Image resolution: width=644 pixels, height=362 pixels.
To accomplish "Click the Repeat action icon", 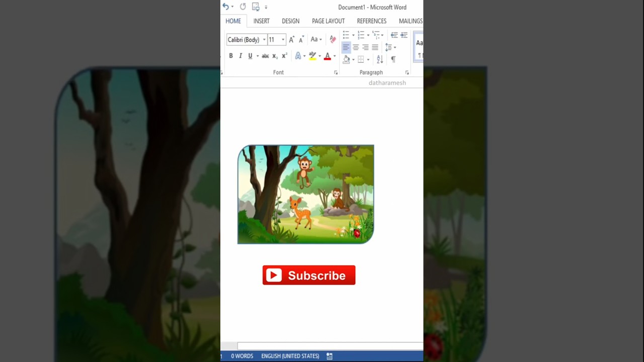I will pyautogui.click(x=243, y=7).
